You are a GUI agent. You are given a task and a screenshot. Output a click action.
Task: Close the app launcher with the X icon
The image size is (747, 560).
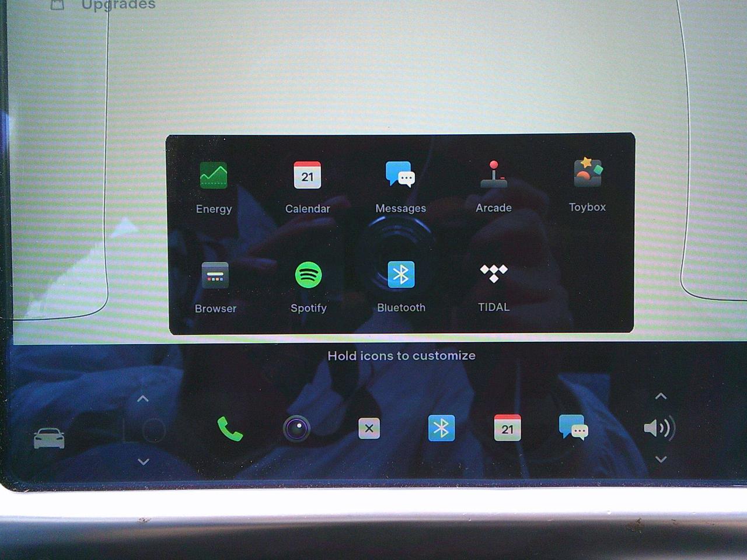point(369,429)
